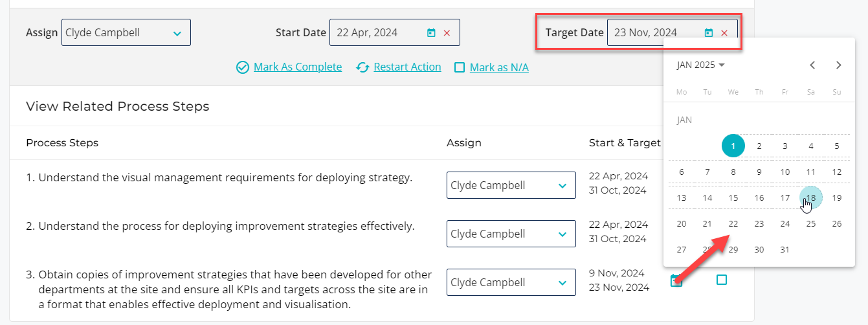868x325 pixels.
Task: Click the Mark As Complete checkmark icon
Action: 243,67
